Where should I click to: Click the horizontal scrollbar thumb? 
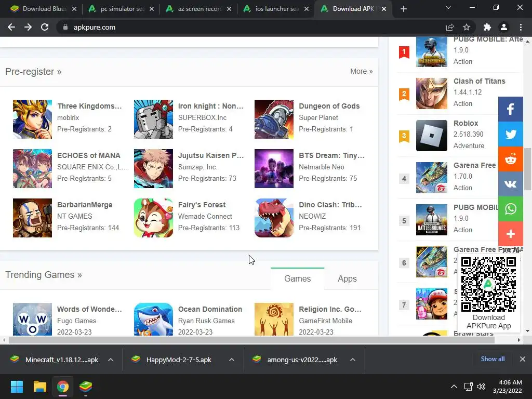pyautogui.click(x=251, y=340)
